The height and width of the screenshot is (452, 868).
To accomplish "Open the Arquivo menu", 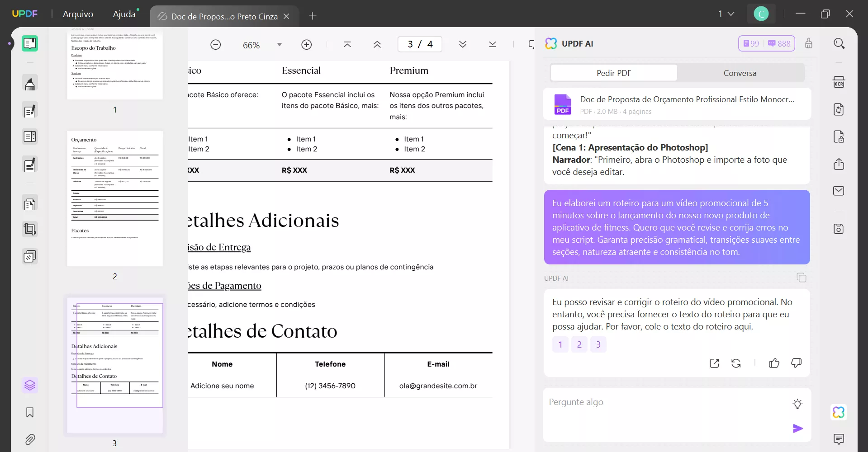I will [x=77, y=14].
